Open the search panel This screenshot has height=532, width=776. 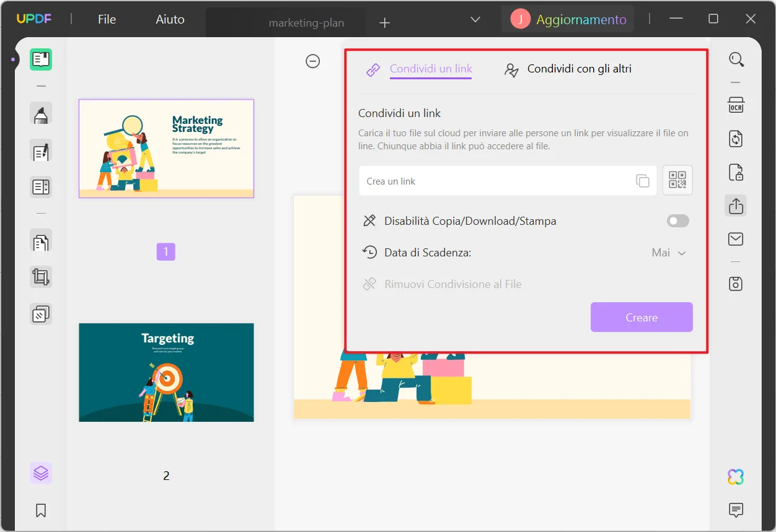coord(736,59)
